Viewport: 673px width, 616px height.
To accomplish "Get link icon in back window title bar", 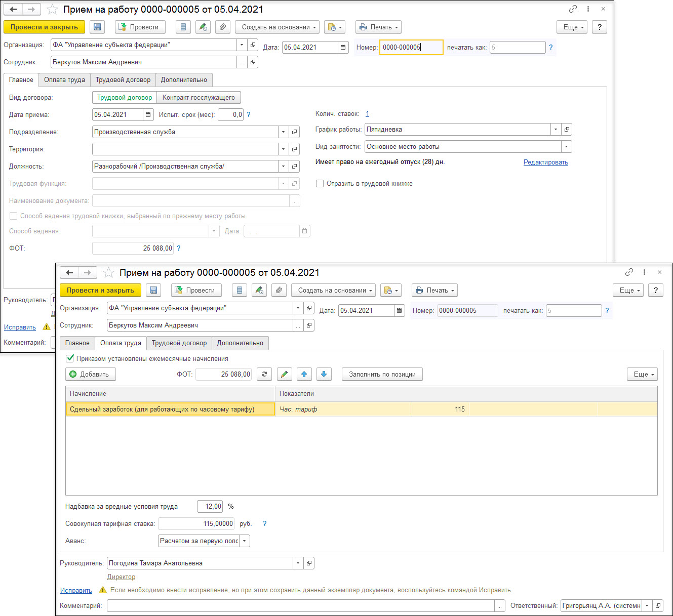I will 573,9.
